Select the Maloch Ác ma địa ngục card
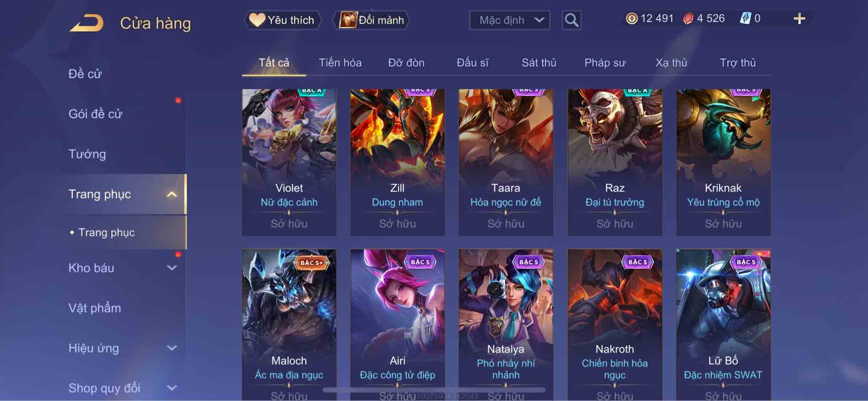 click(289, 325)
